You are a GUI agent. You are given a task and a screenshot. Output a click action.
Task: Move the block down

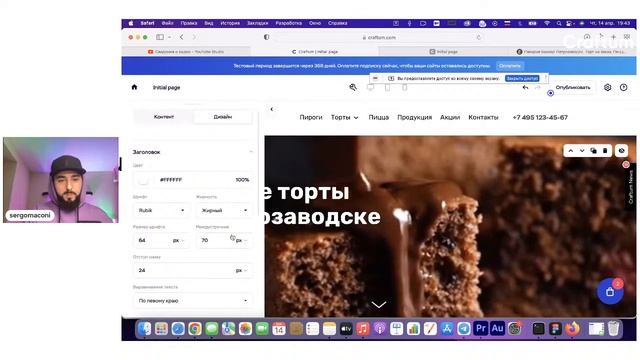pos(582,151)
